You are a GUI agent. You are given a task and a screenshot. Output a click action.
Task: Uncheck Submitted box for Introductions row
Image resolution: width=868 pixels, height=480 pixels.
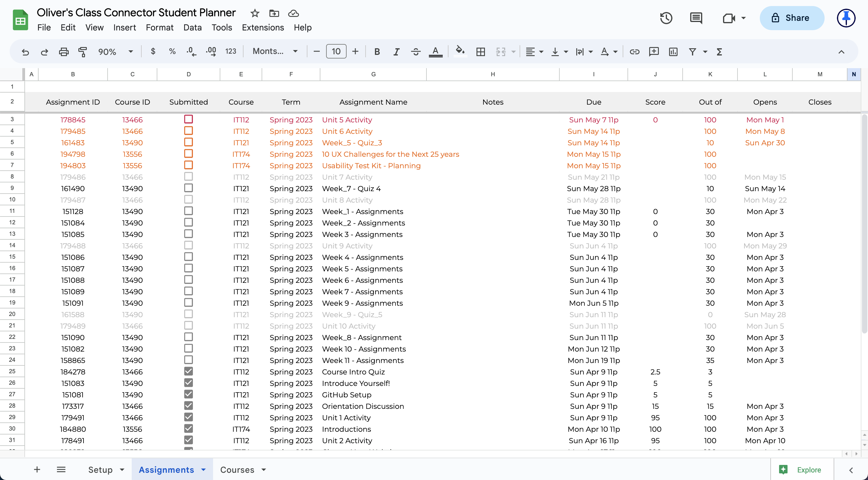click(188, 428)
